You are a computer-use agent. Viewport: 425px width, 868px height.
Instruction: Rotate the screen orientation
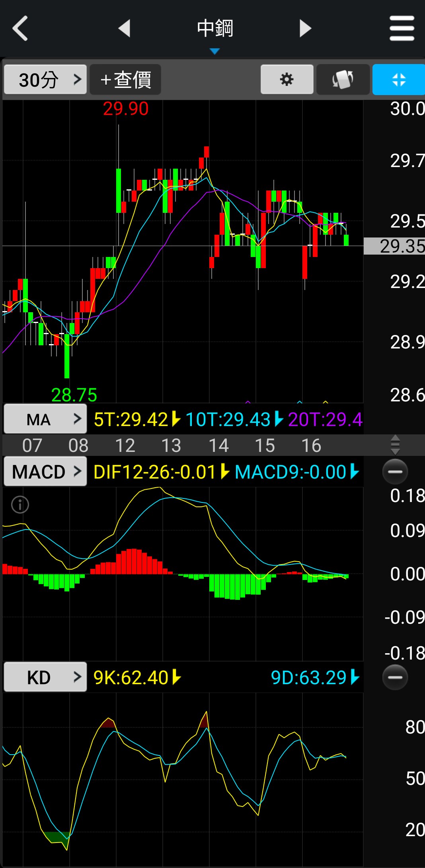(x=343, y=80)
